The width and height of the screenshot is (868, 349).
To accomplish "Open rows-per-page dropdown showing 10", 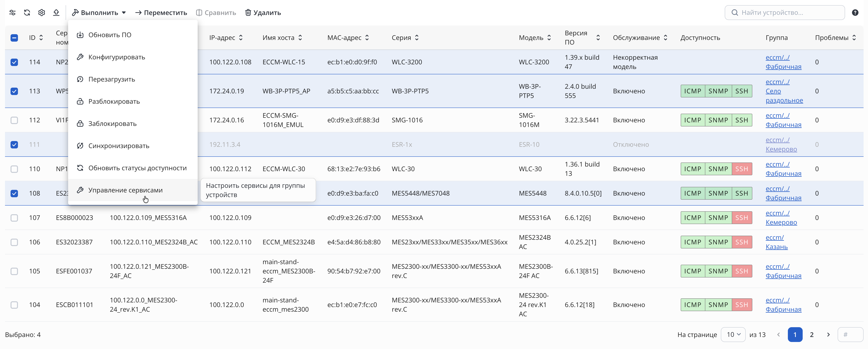I will [x=733, y=335].
